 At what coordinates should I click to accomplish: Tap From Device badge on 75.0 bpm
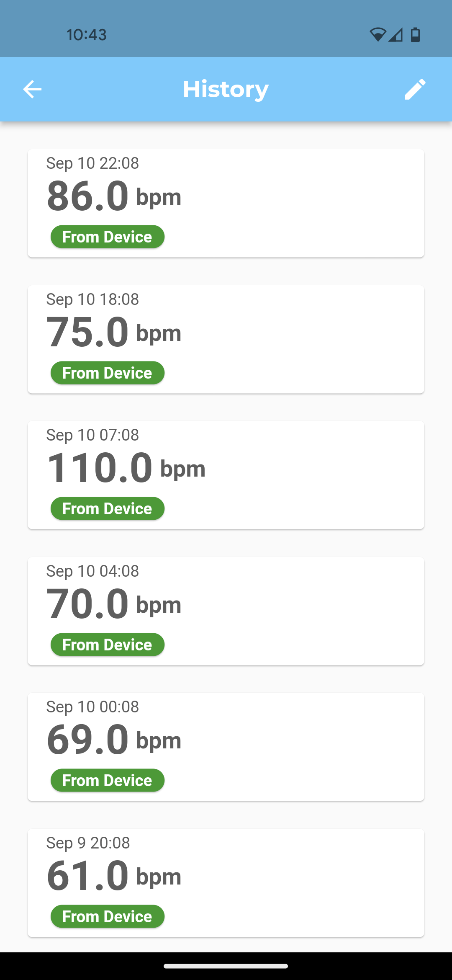pyautogui.click(x=108, y=373)
